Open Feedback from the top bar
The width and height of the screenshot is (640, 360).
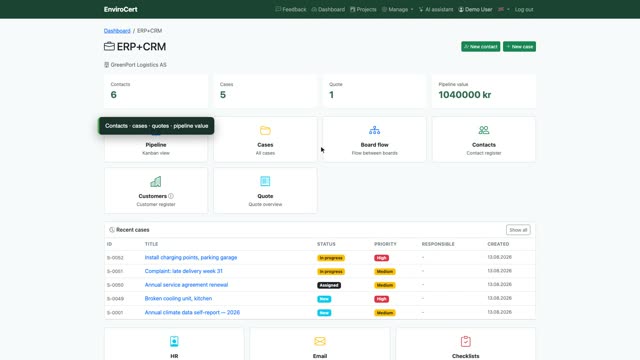[291, 9]
